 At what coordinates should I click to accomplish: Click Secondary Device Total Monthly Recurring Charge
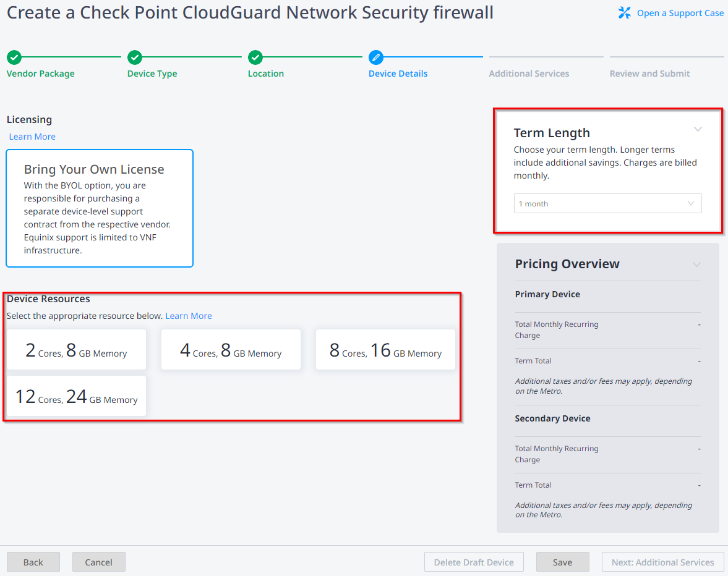(x=556, y=454)
